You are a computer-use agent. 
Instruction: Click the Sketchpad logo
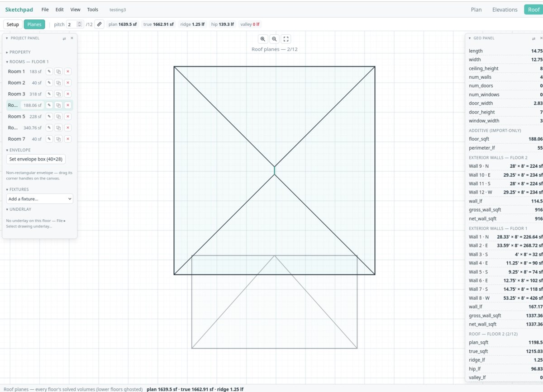(19, 9)
